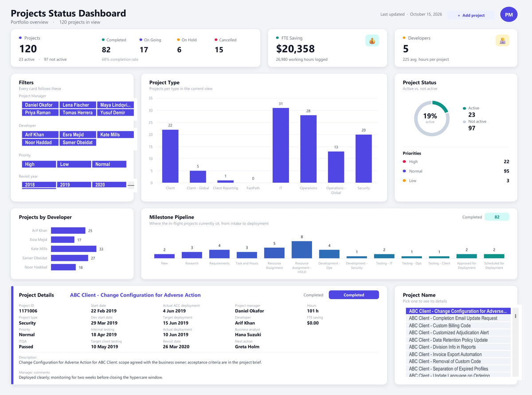Click Kate Mills bar in Projects by Developer
This screenshot has width=532, height=395.
[x=74, y=249]
